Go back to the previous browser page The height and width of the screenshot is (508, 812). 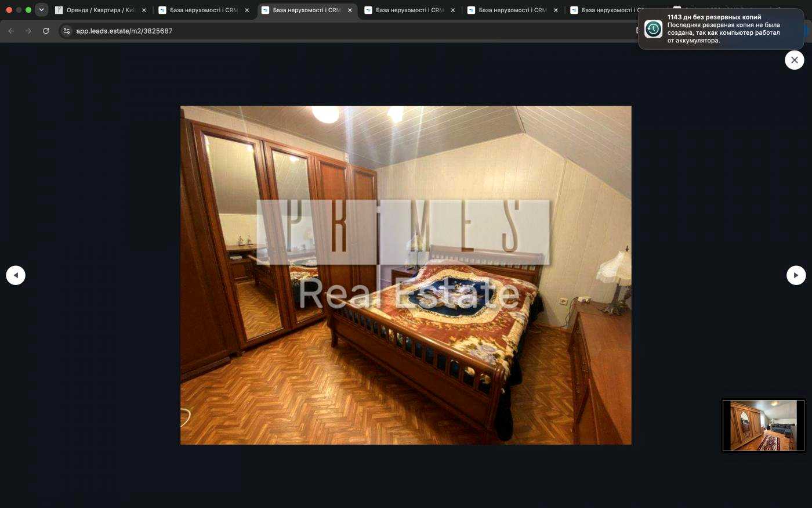click(11, 31)
